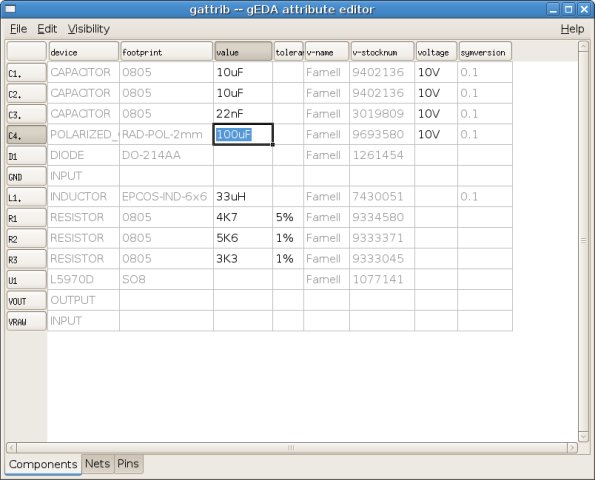Click the EPCOS-IND-6x6 footprint cell
Screen dimensions: 595x480
coord(166,197)
